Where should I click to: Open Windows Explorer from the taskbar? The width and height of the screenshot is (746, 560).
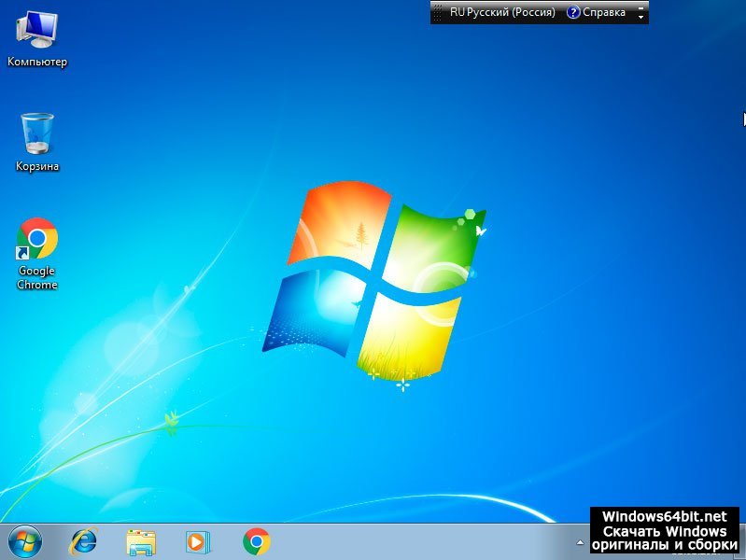pyautogui.click(x=141, y=541)
